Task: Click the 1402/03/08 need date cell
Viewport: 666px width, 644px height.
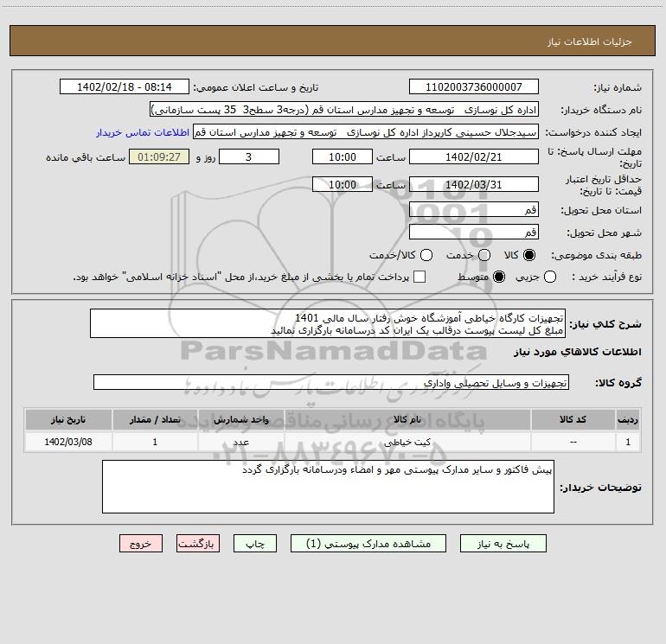Action: click(x=68, y=442)
